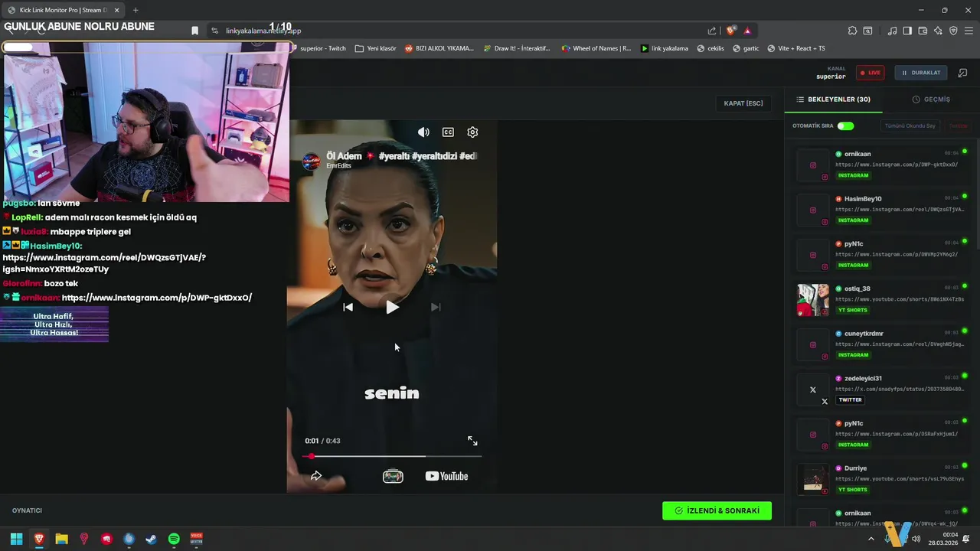This screenshot has width=980, height=551.
Task: Mute the video with the speaker icon
Action: pos(423,132)
